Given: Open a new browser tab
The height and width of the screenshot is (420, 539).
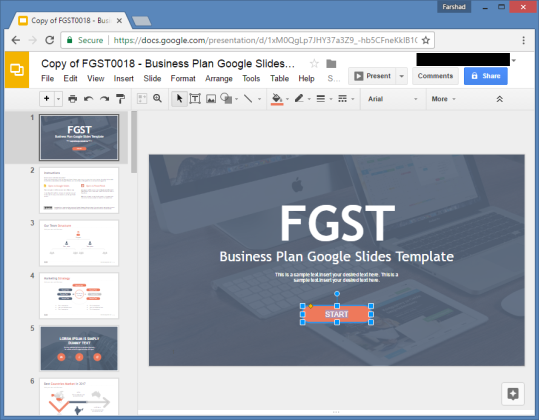Looking at the screenshot, I should pyautogui.click(x=142, y=21).
